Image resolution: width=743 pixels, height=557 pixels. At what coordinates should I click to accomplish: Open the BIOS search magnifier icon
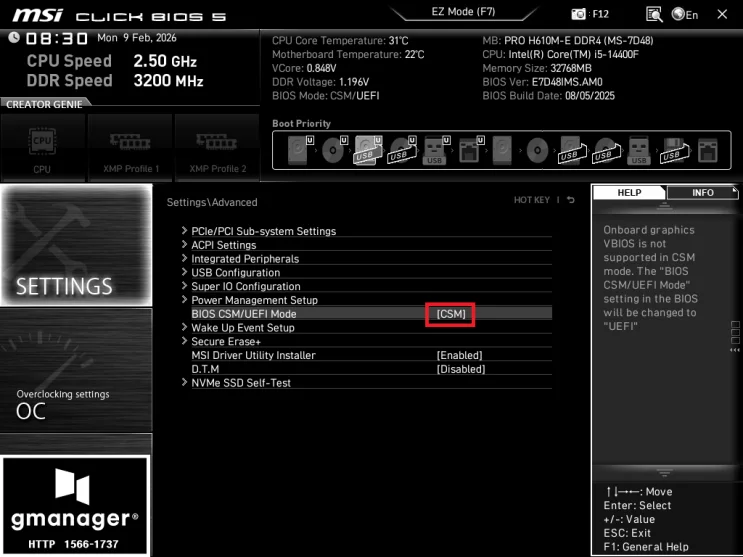pyautogui.click(x=654, y=14)
